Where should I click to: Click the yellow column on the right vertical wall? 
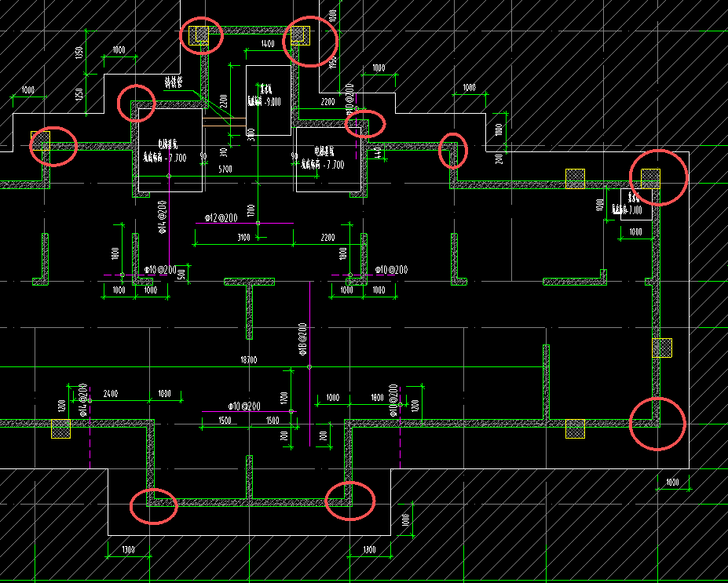coord(662,348)
